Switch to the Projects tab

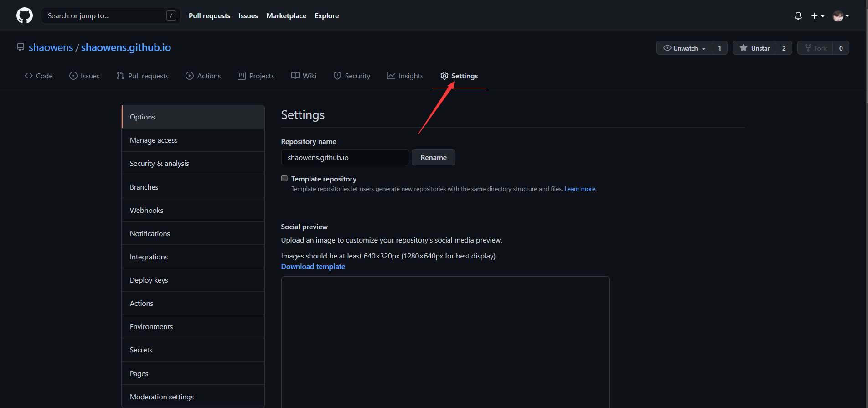(256, 76)
